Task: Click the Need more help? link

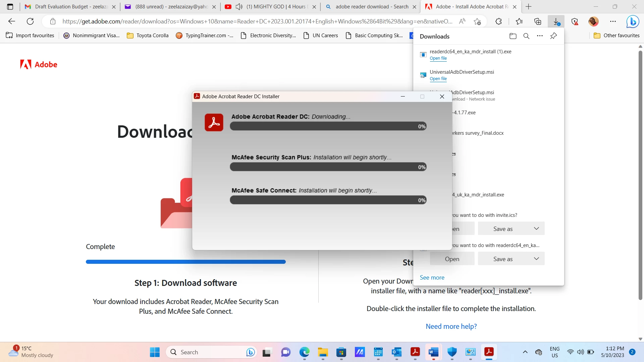Action: [451, 326]
